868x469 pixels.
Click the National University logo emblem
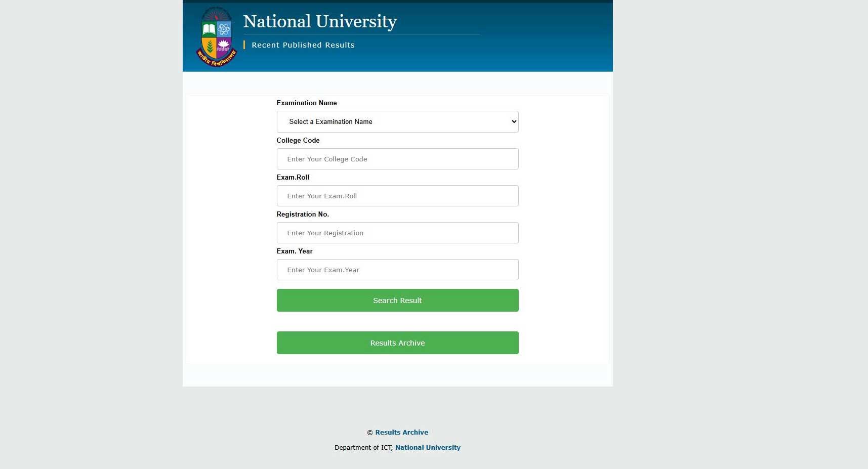click(216, 35)
